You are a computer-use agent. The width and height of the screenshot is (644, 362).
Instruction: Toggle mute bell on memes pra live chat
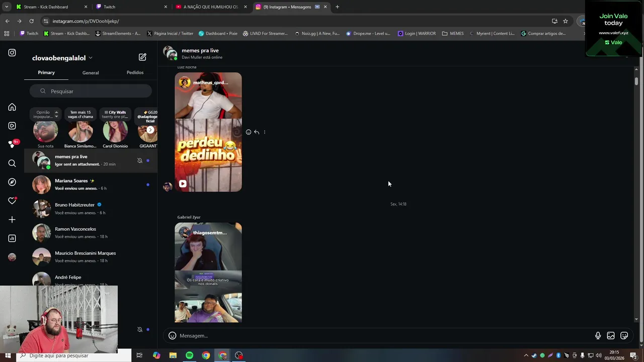(140, 160)
